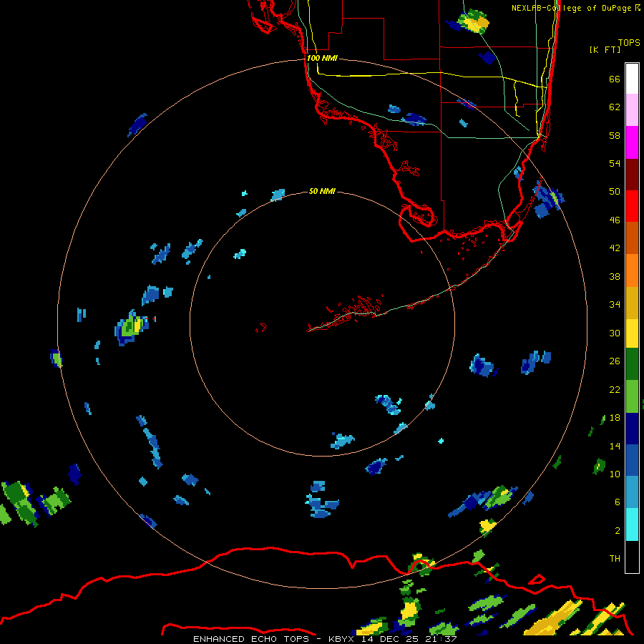644x644 pixels.
Task: Click legend value '54'
Action: pyautogui.click(x=615, y=163)
